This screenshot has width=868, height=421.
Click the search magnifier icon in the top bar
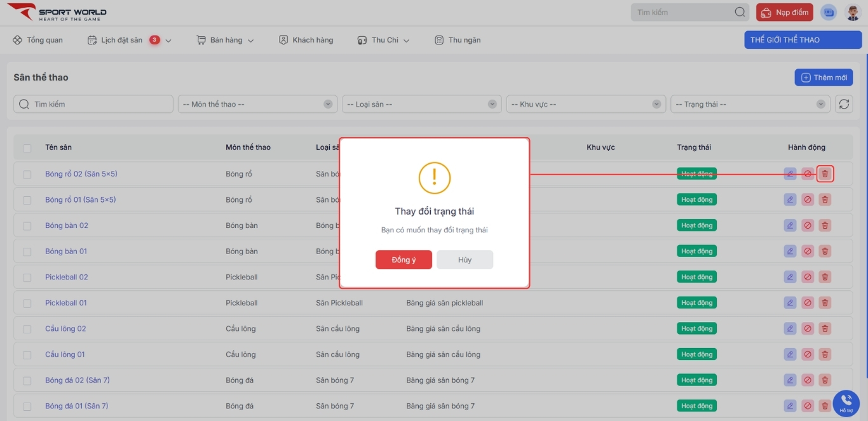[x=740, y=12]
